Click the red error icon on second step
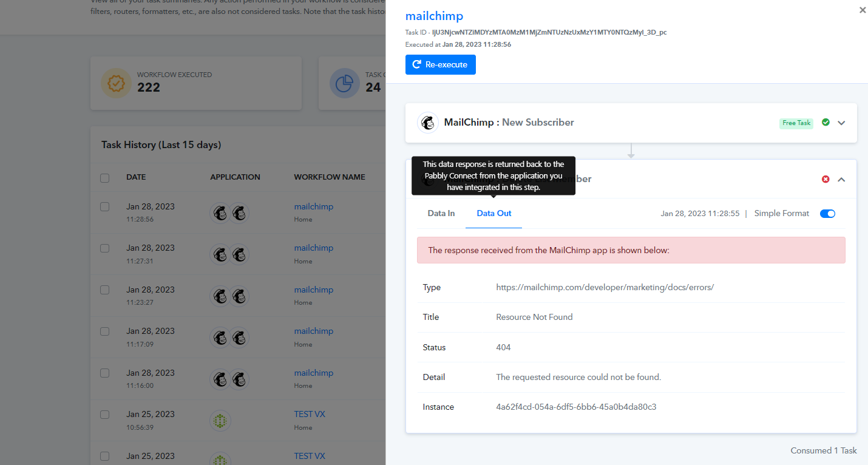Viewport: 868px width, 465px height. point(826,179)
